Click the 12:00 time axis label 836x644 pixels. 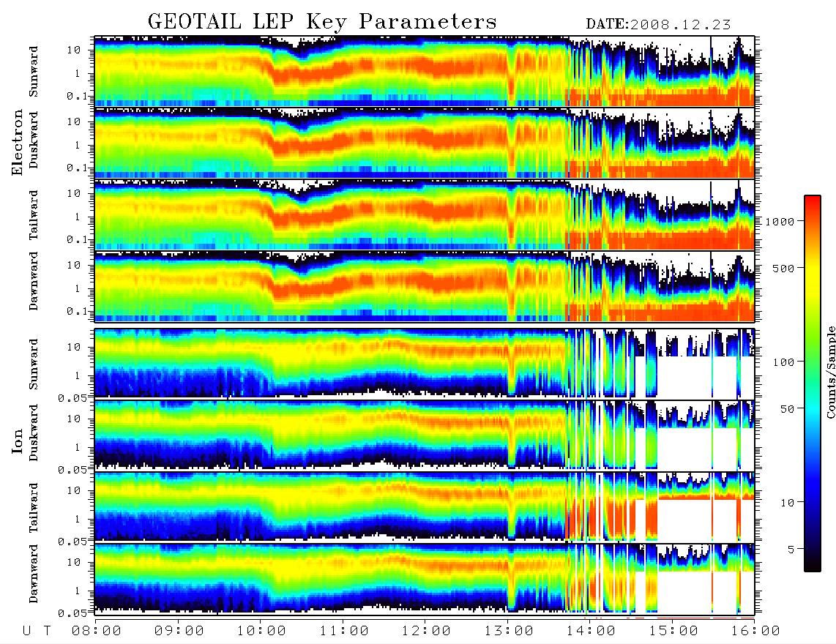427,631
